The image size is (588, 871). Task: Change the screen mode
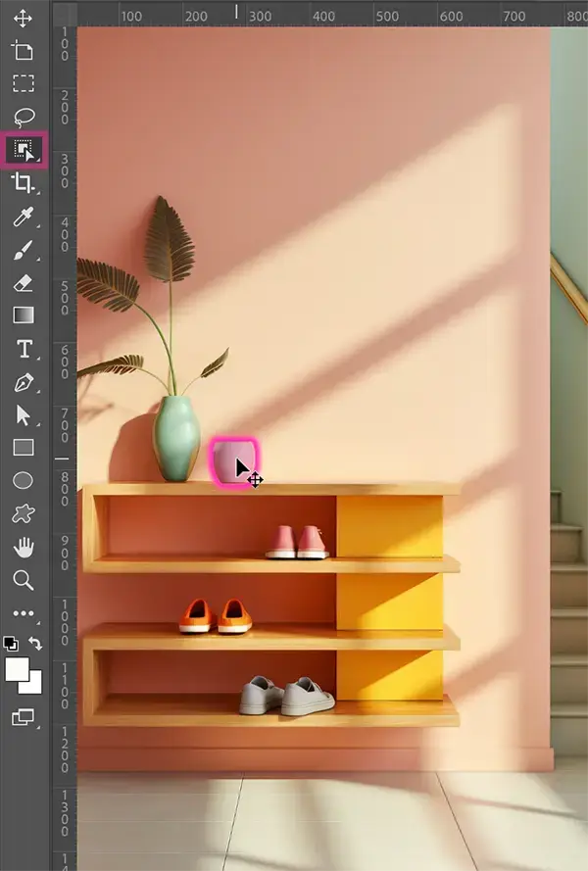point(23,717)
